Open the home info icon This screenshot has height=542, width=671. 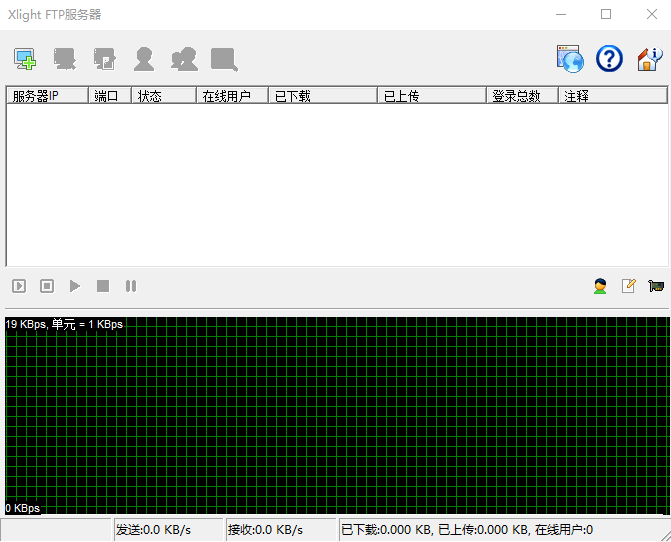pyautogui.click(x=649, y=59)
